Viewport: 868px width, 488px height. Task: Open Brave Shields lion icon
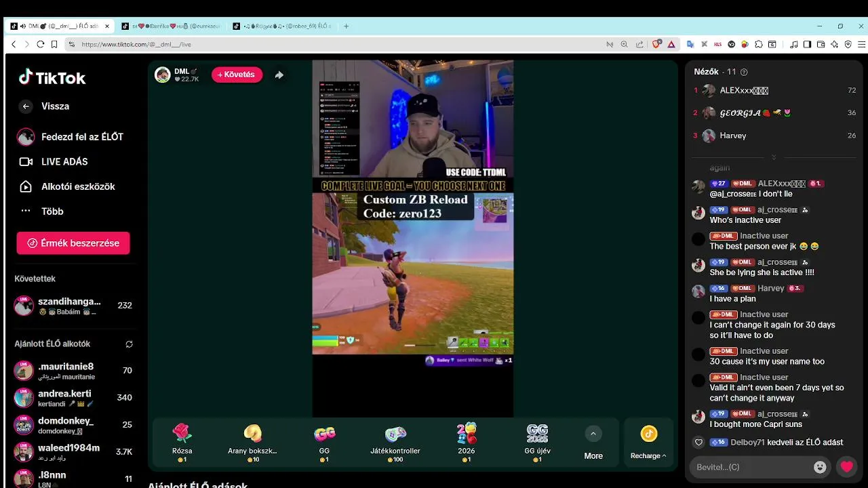tap(656, 44)
